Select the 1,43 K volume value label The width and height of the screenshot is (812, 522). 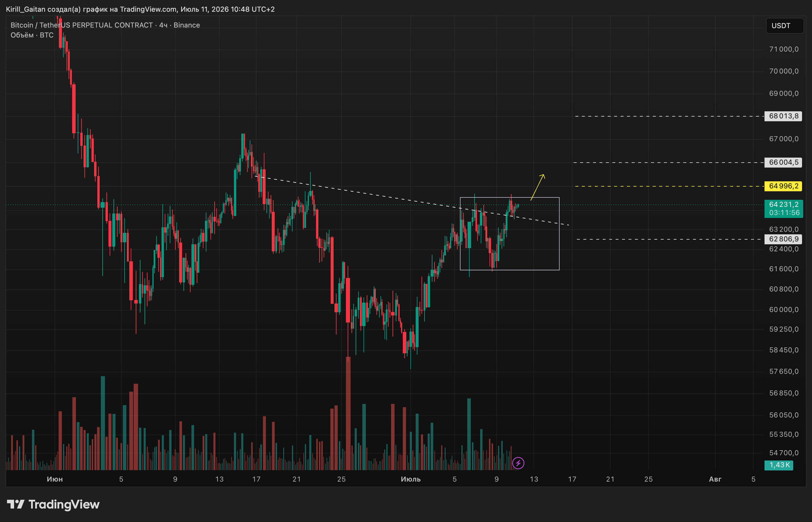(779, 465)
